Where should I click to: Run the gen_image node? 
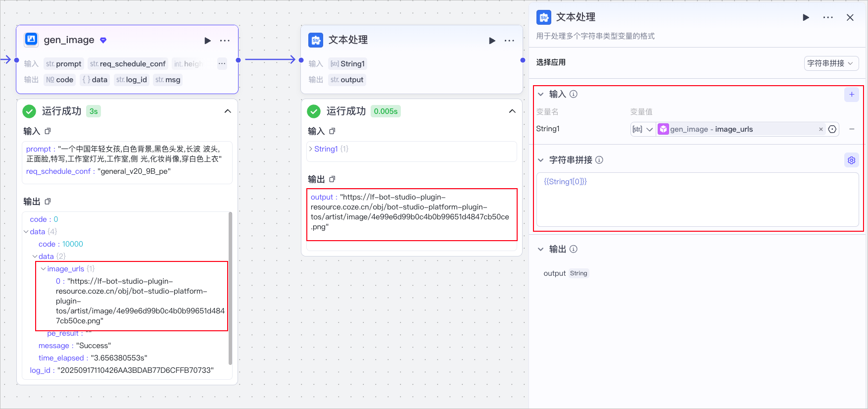208,41
